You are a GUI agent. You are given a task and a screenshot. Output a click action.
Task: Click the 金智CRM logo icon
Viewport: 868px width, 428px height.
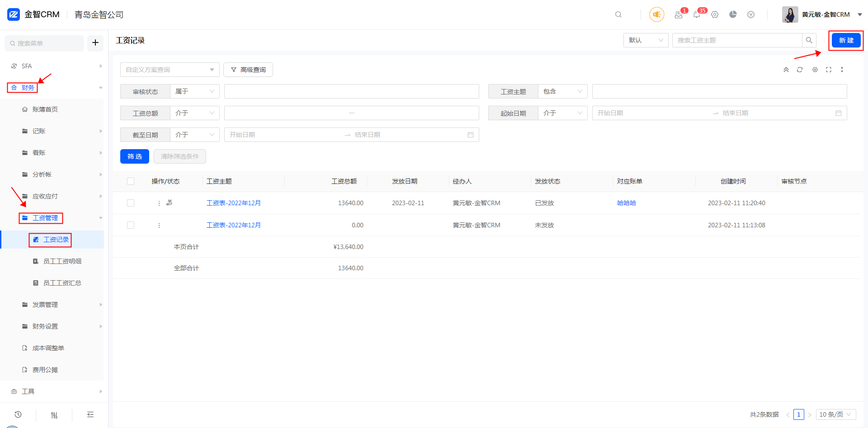[x=14, y=14]
